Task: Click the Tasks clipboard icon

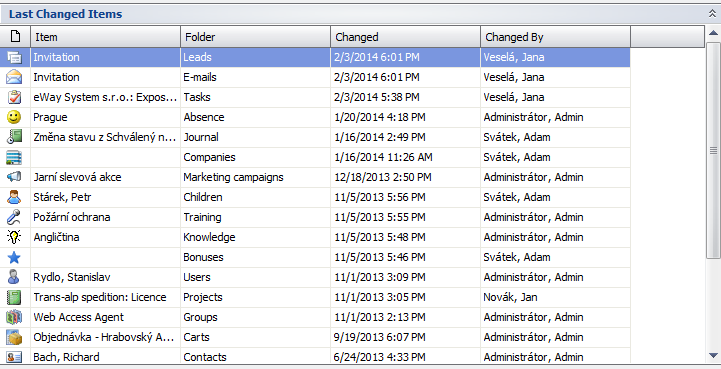Action: (14, 97)
